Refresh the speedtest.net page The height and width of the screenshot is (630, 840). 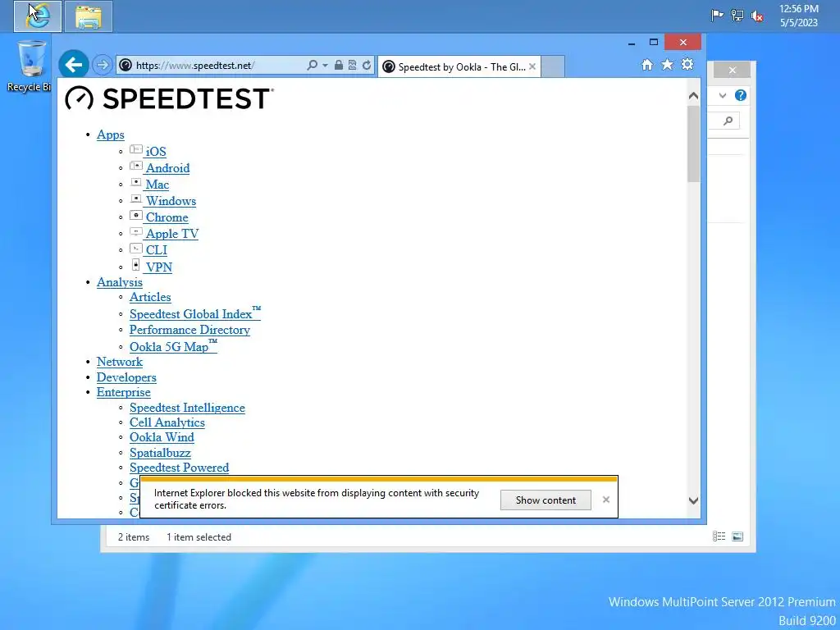[x=367, y=66]
